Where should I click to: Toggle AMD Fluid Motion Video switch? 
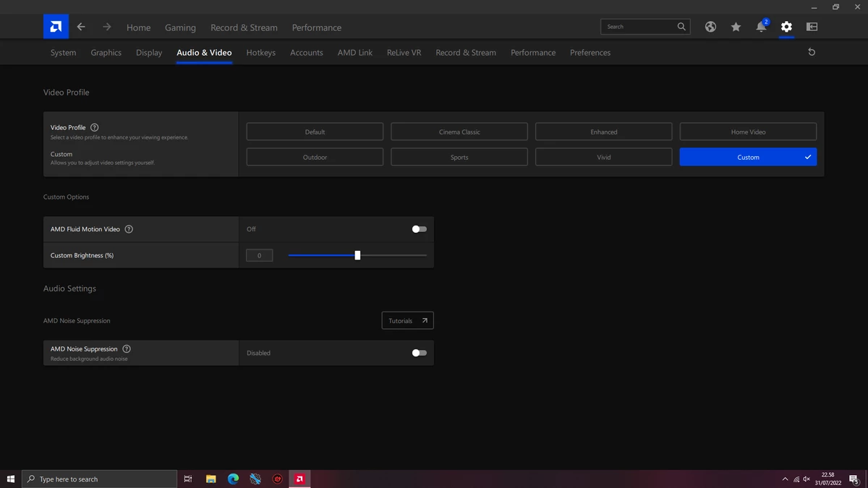click(x=420, y=229)
